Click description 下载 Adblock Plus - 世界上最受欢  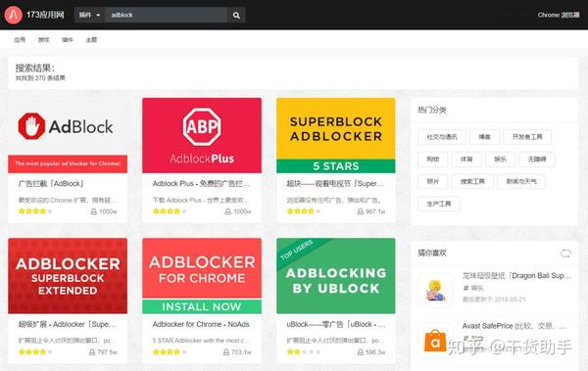point(200,201)
